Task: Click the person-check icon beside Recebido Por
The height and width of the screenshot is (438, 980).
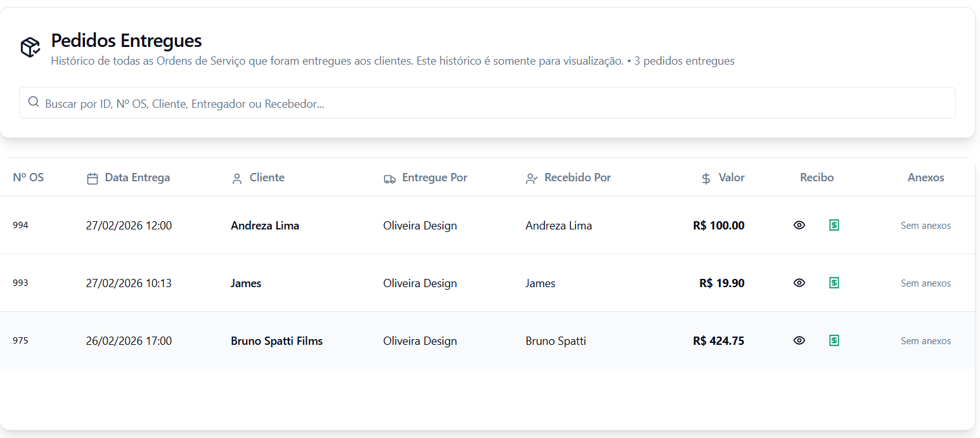Action: coord(531,178)
